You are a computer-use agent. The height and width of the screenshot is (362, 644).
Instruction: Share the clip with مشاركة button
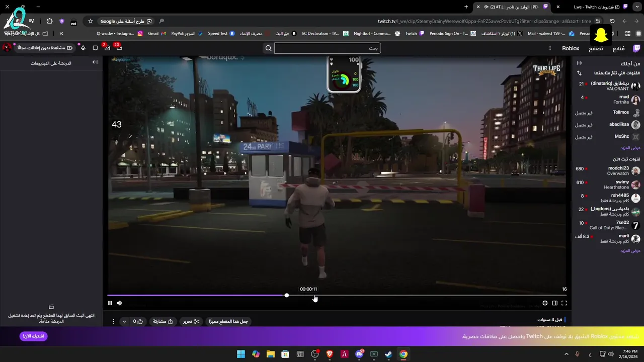163,321
